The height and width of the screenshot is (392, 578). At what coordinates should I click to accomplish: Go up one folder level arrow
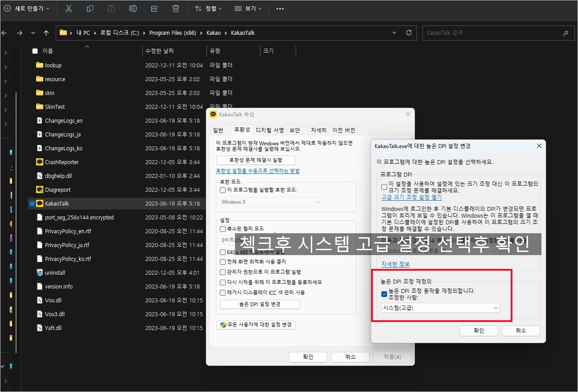[x=46, y=33]
